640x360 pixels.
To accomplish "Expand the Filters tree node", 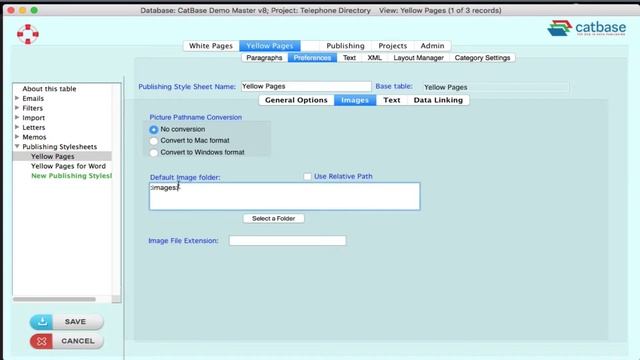I will pos(17,108).
